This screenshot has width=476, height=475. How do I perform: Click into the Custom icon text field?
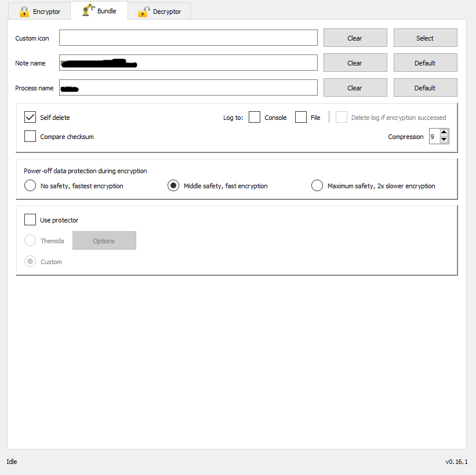(188, 38)
